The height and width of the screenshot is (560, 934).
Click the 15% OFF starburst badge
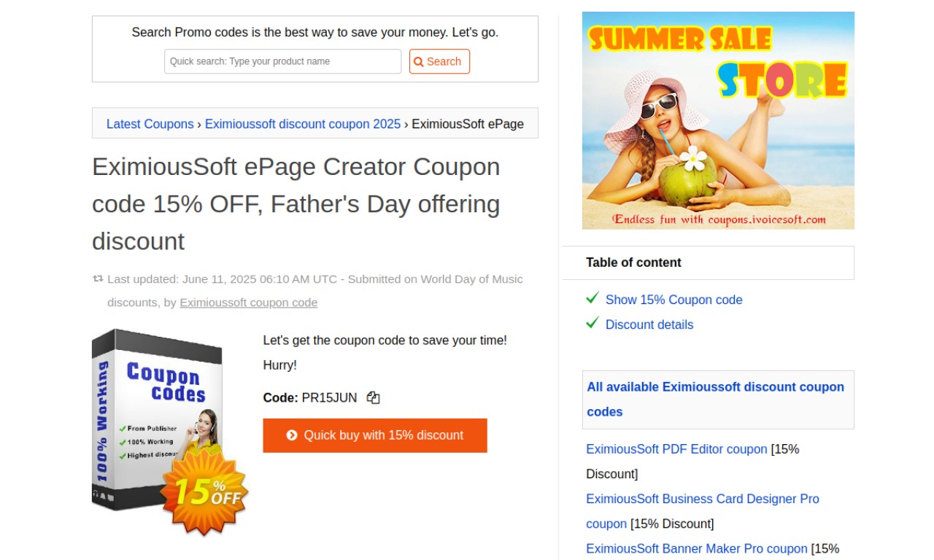[x=204, y=494]
